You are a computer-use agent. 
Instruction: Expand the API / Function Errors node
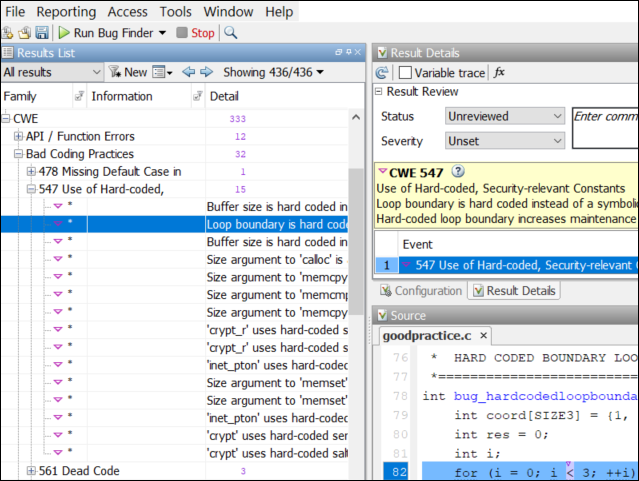pyautogui.click(x=18, y=136)
